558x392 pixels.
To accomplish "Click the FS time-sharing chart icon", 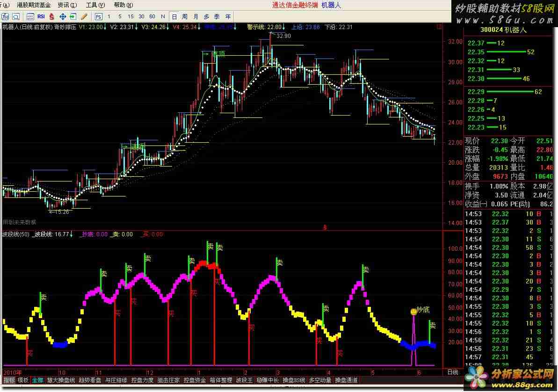I will pyautogui.click(x=99, y=17).
